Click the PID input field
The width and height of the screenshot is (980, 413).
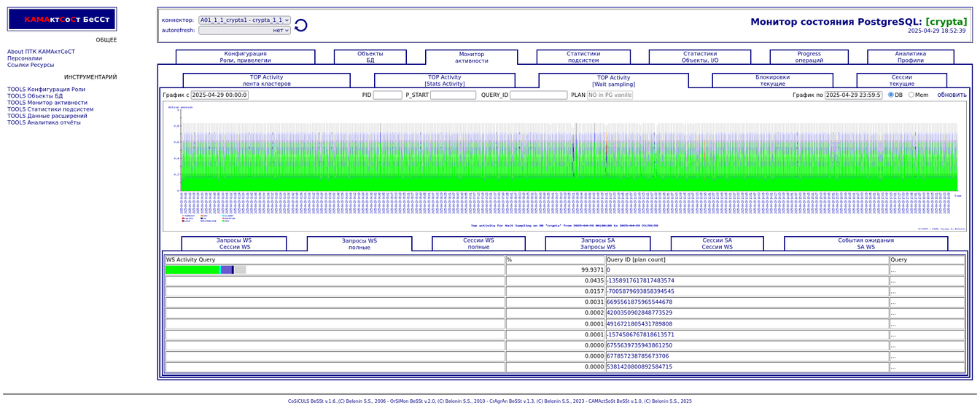[x=387, y=95]
